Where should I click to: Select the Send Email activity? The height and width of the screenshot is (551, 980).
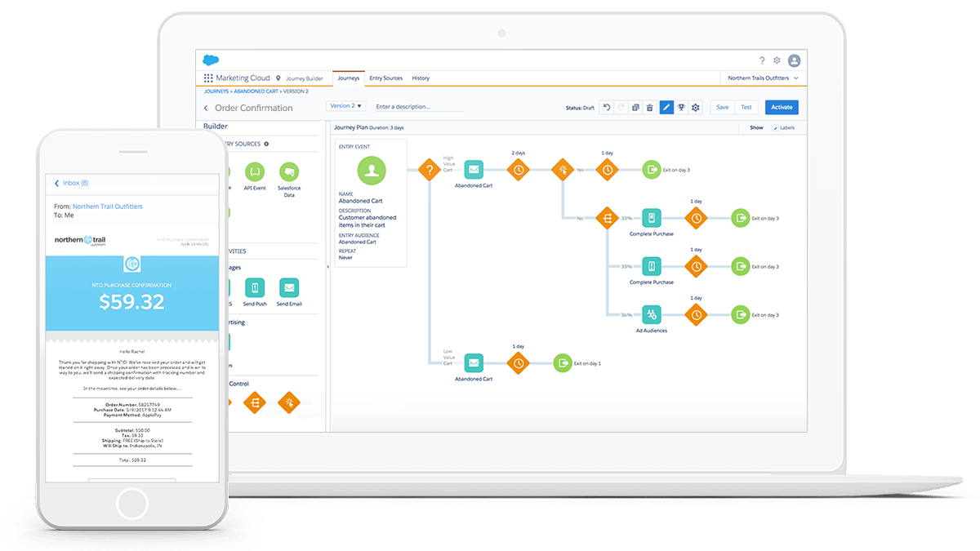coord(289,287)
